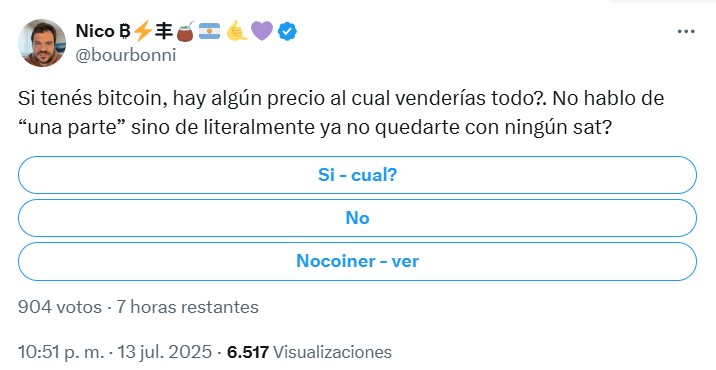Open the three-dot more options menu
Image resolution: width=716 pixels, height=370 pixels.
click(686, 32)
